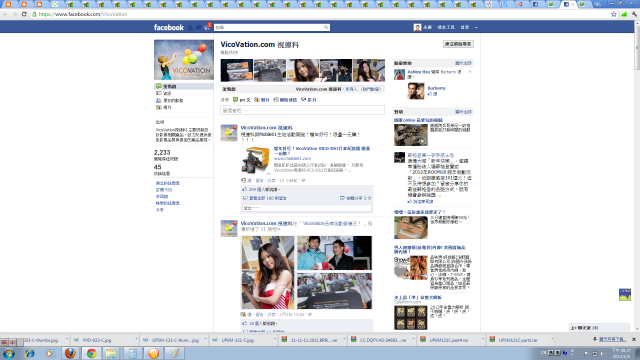Click the subscribe RSS link in sidebar
This screenshot has height=360, width=640.
pos(164,190)
